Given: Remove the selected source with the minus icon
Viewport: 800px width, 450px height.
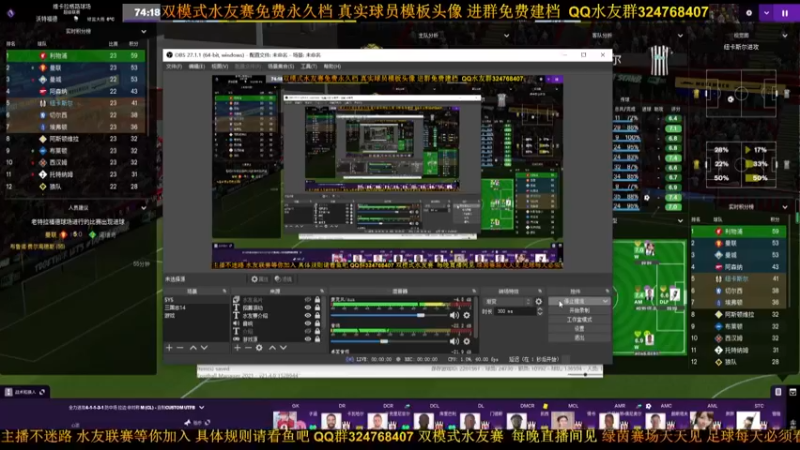Looking at the screenshot, I should 248,348.
